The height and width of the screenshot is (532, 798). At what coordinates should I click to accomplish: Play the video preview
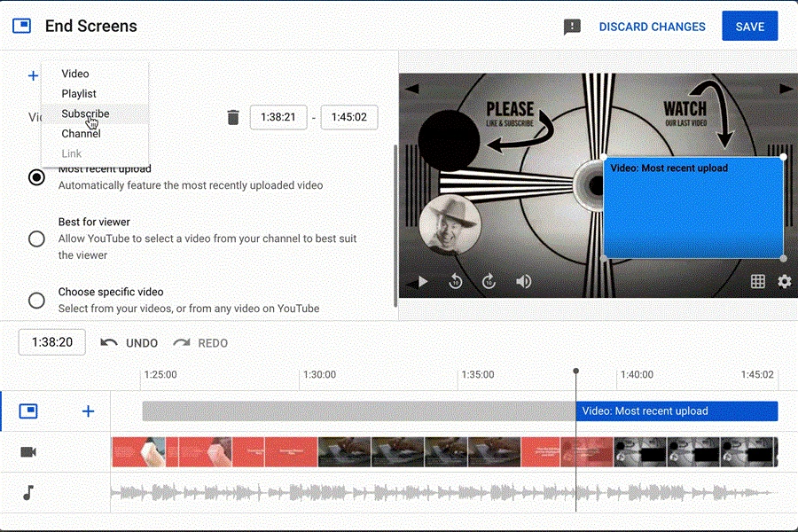[x=422, y=282]
